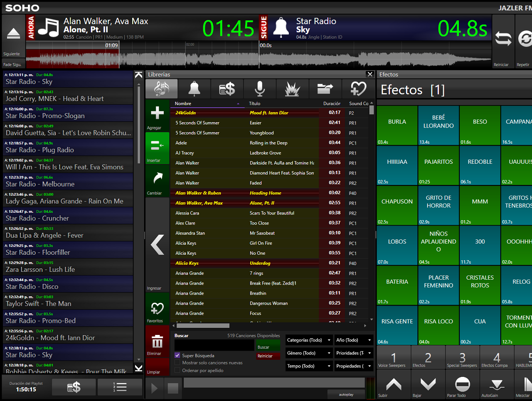The image size is (532, 401).
Task: Open the spots library dollar tab
Action: [227, 89]
